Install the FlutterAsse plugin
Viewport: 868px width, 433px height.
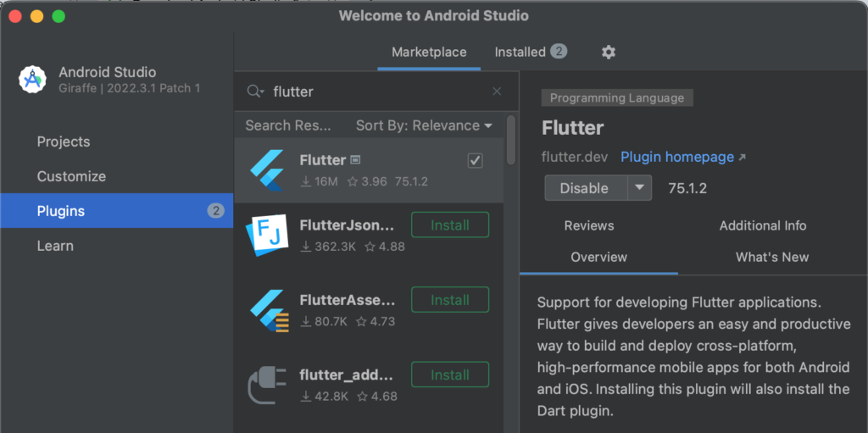[x=450, y=300]
